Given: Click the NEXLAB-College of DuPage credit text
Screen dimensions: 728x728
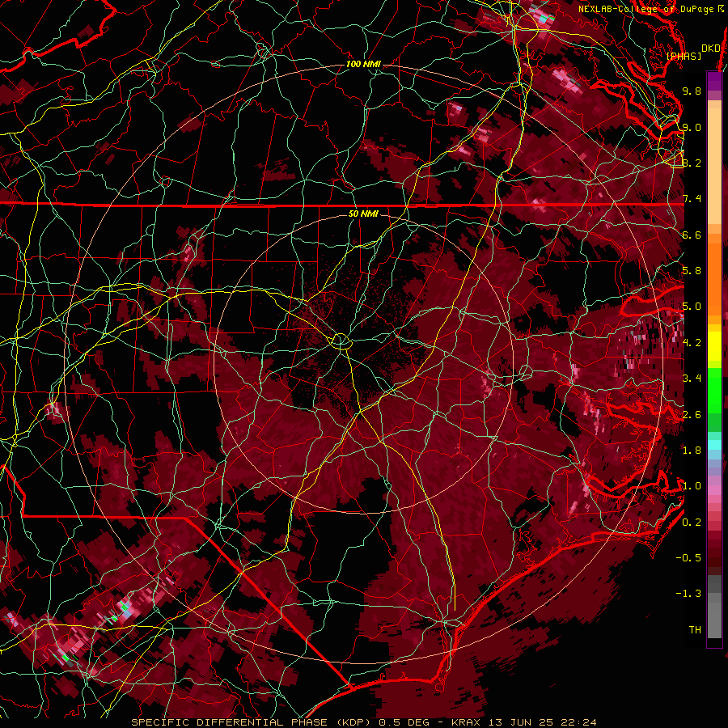Looking at the screenshot, I should 651,9.
